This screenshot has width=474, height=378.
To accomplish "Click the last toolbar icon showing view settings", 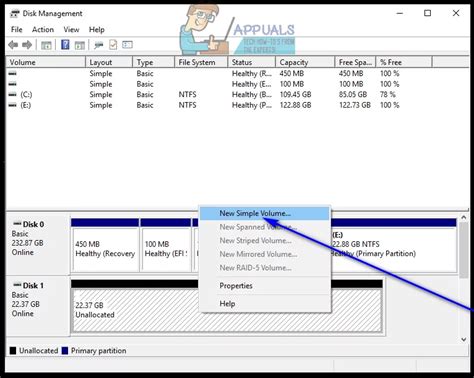I will tap(127, 45).
